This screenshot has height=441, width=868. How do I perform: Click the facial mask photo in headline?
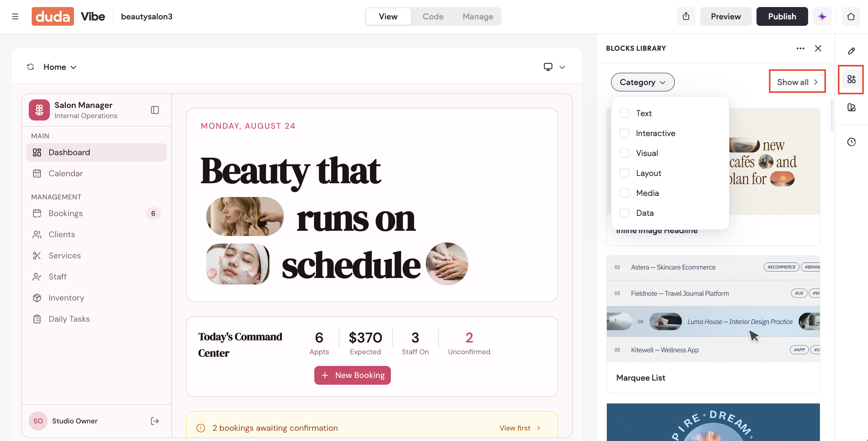click(238, 264)
